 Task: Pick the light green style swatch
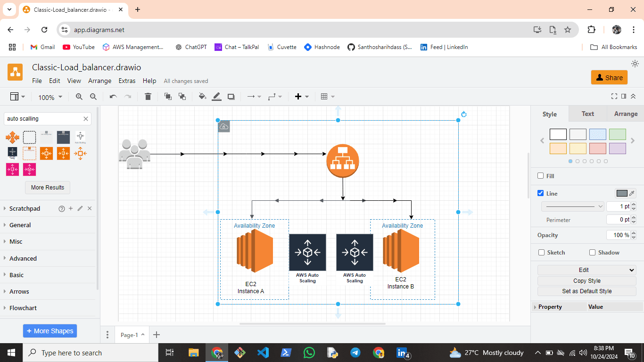pyautogui.click(x=617, y=134)
